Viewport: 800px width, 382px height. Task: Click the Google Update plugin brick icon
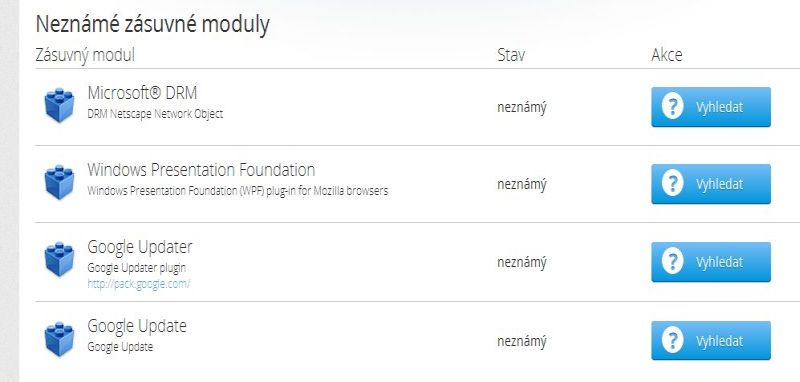click(x=59, y=339)
